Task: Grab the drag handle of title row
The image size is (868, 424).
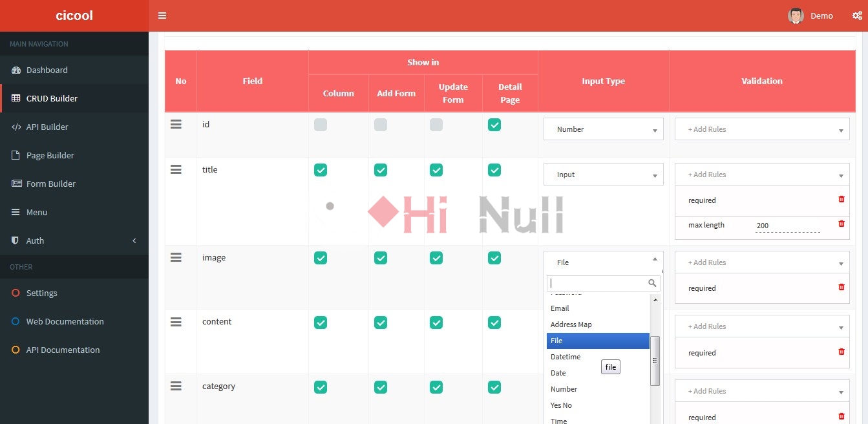Action: (x=176, y=169)
